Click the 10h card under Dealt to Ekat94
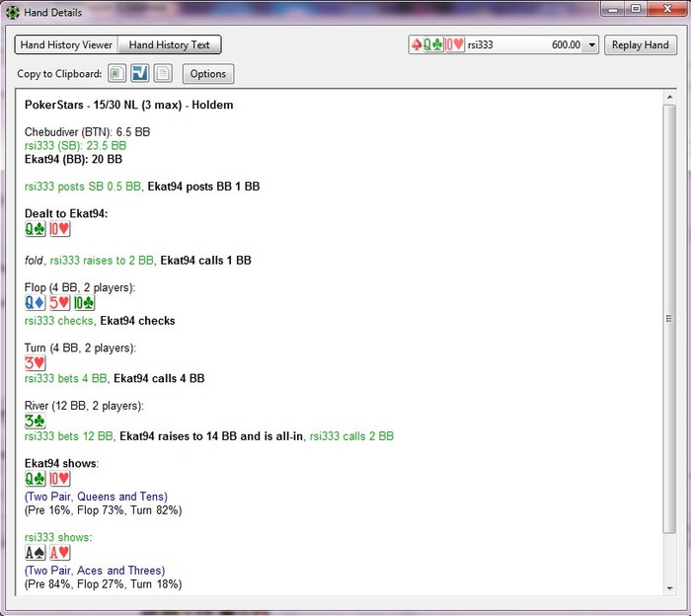 point(59,229)
